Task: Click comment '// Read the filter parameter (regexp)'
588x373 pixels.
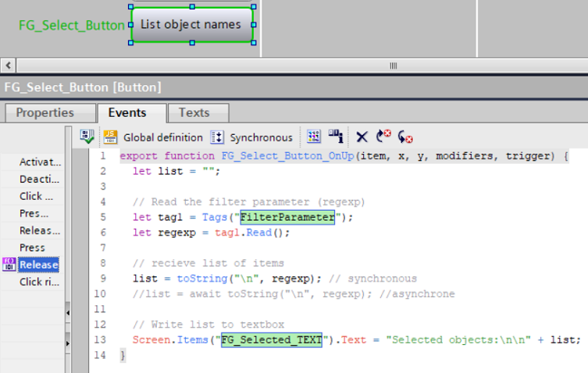Action: click(x=248, y=202)
